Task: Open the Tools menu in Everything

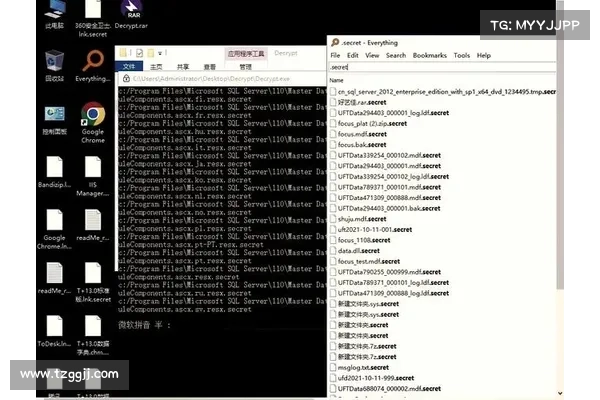Action: 461,56
